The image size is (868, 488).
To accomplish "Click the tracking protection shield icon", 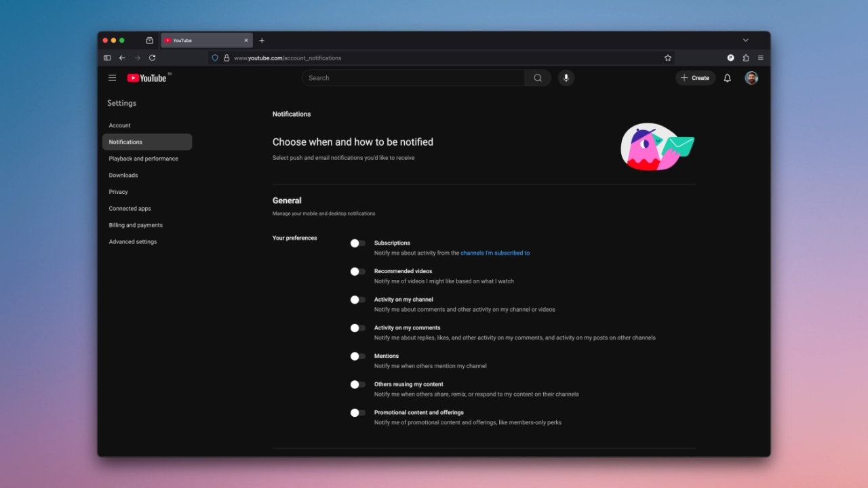I will pos(215,58).
